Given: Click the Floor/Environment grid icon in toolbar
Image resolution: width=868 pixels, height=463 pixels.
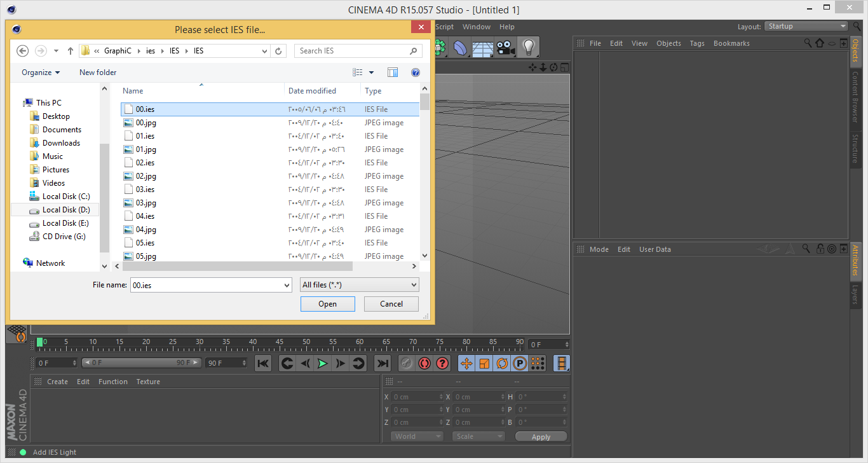Looking at the screenshot, I should [x=483, y=47].
